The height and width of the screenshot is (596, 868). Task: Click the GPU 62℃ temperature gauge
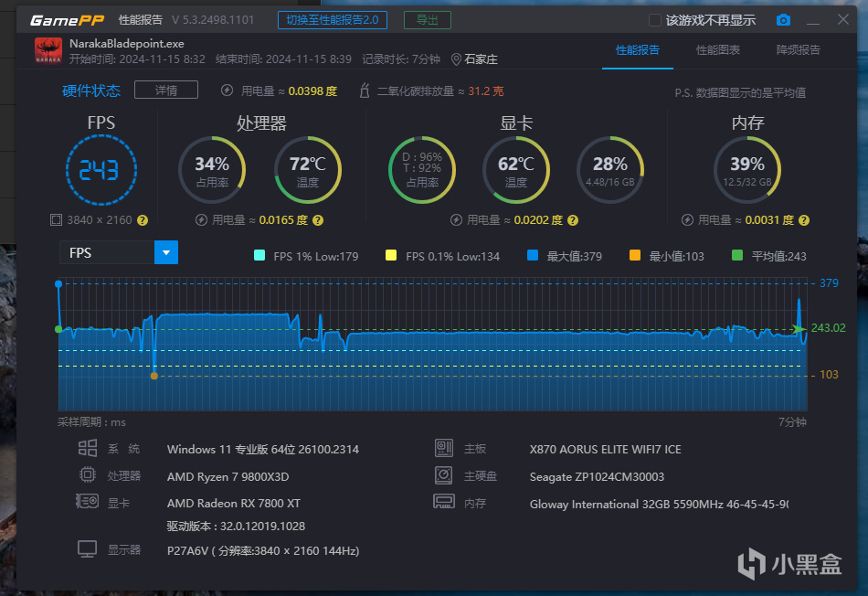tap(516, 170)
